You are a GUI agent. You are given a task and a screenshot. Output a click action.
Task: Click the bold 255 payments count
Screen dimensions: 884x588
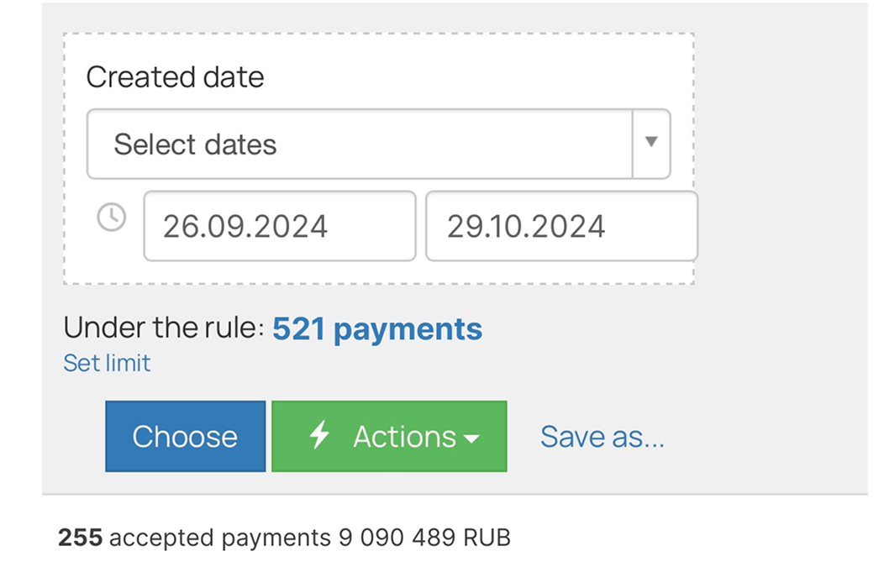(x=80, y=537)
